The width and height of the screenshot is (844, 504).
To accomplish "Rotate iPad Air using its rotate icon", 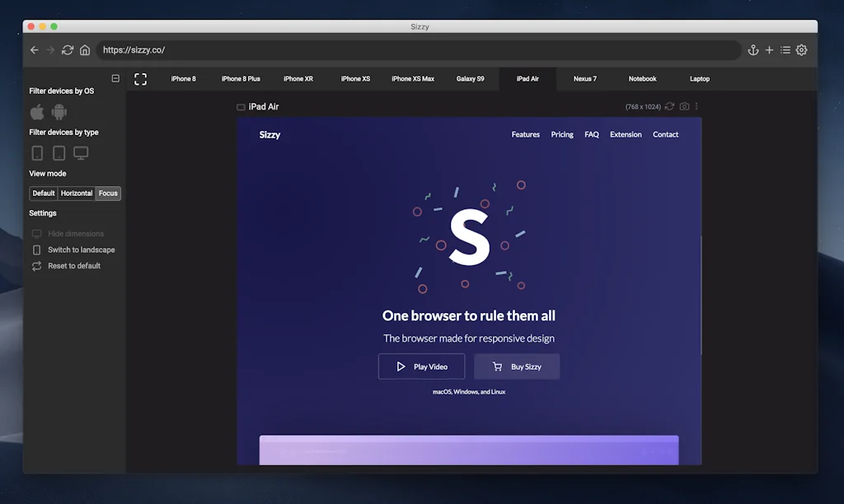I will click(x=670, y=107).
